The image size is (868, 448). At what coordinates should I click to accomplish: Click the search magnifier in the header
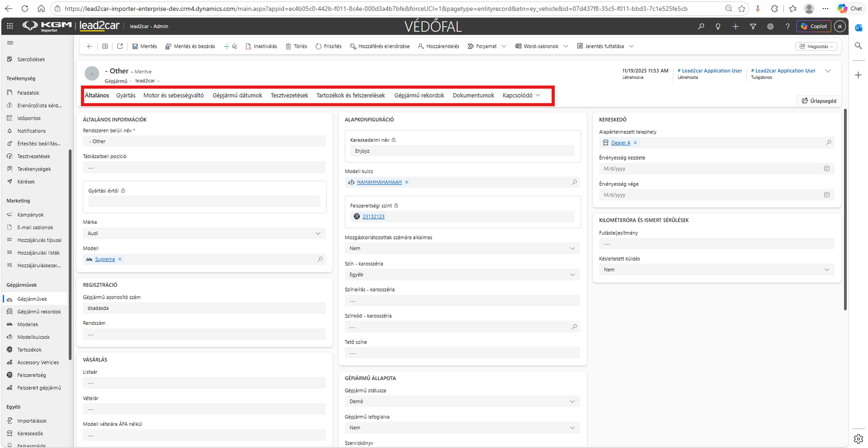coord(701,26)
